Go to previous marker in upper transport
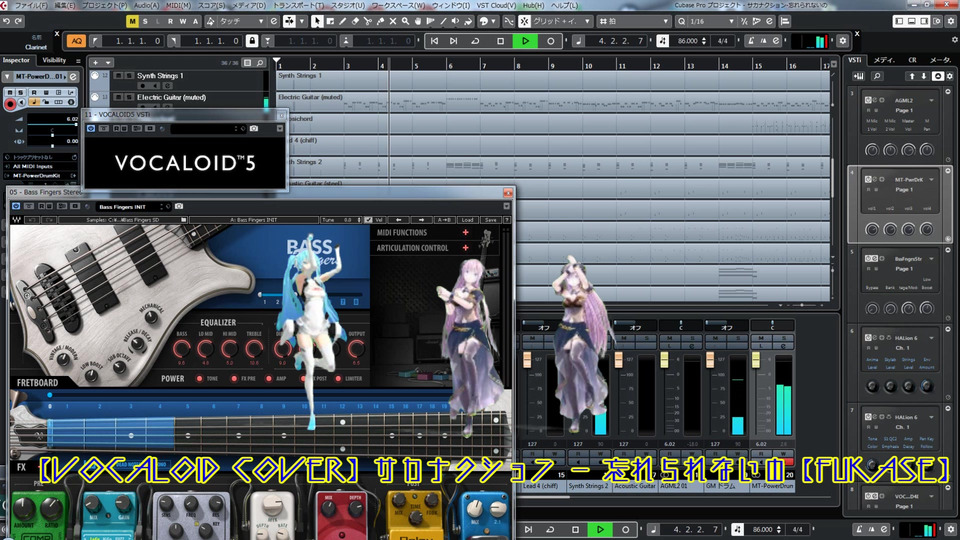 pos(434,41)
